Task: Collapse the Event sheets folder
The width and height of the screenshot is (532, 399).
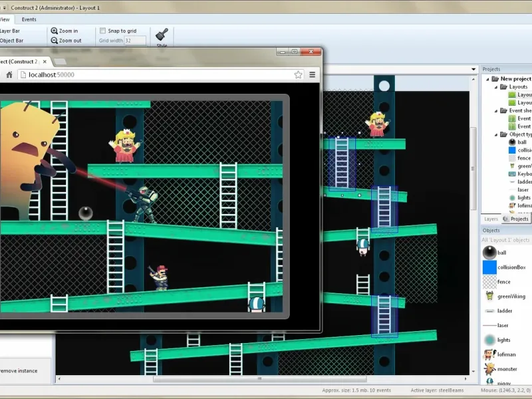Action: (x=496, y=110)
